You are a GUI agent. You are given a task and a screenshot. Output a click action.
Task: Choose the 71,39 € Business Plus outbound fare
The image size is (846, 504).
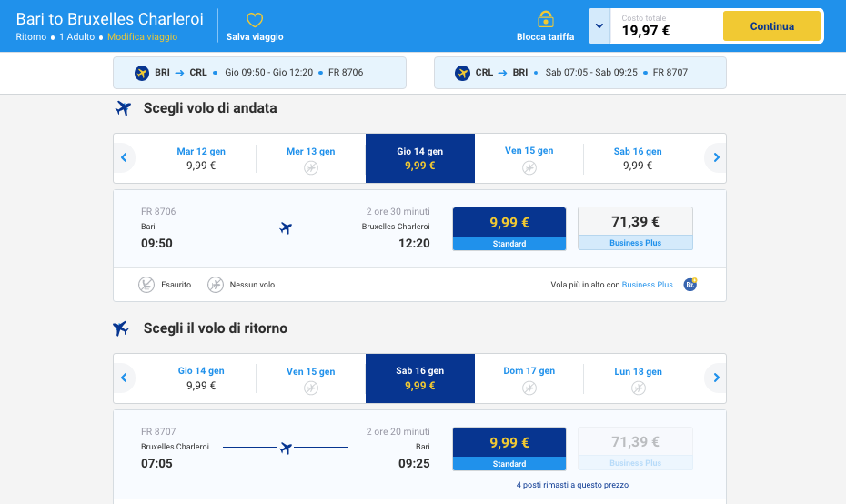click(636, 228)
